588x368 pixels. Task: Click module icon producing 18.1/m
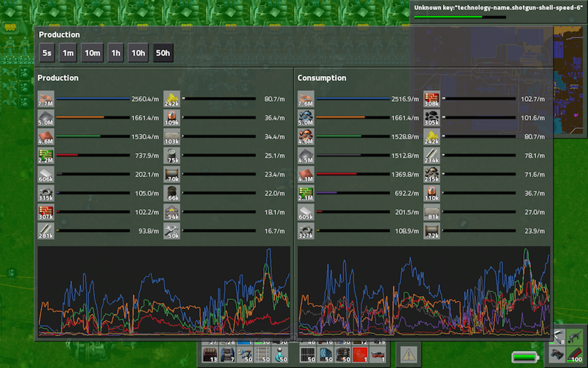pyautogui.click(x=172, y=212)
